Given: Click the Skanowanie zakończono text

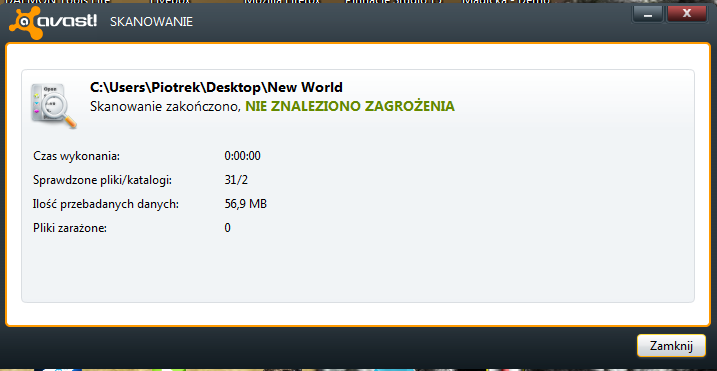Looking at the screenshot, I should click(166, 107).
